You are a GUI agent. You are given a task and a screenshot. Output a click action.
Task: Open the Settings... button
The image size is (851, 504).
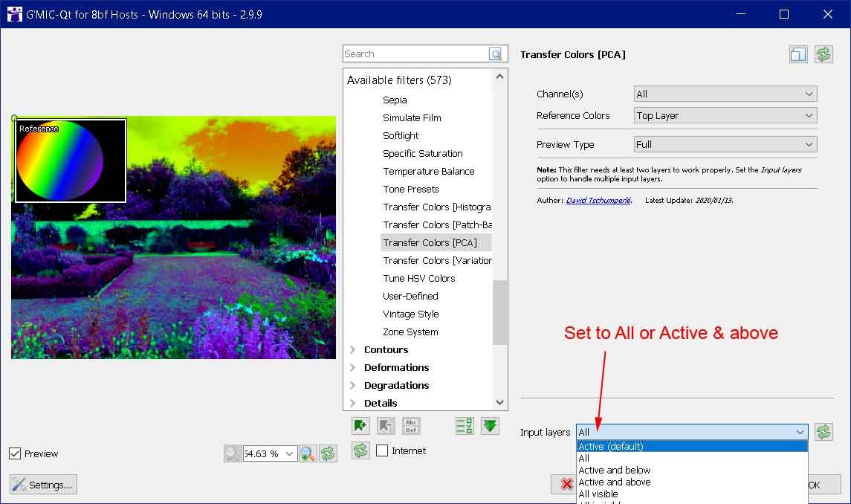pos(43,485)
